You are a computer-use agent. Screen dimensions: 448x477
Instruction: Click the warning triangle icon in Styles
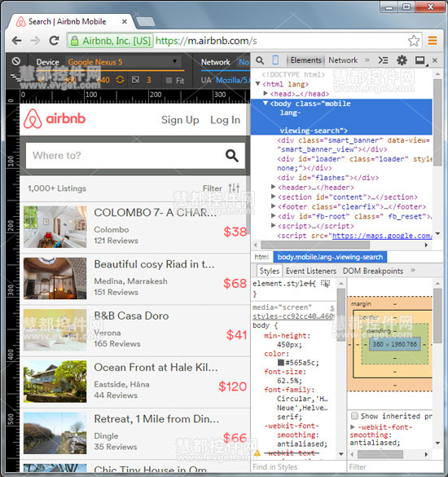click(x=257, y=453)
